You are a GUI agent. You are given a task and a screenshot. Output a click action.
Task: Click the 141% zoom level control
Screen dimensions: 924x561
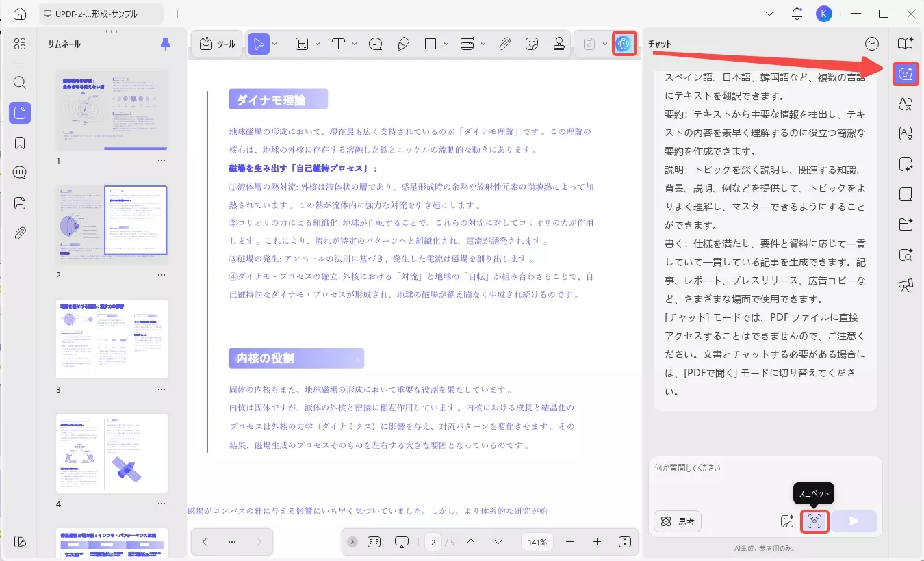(x=537, y=541)
